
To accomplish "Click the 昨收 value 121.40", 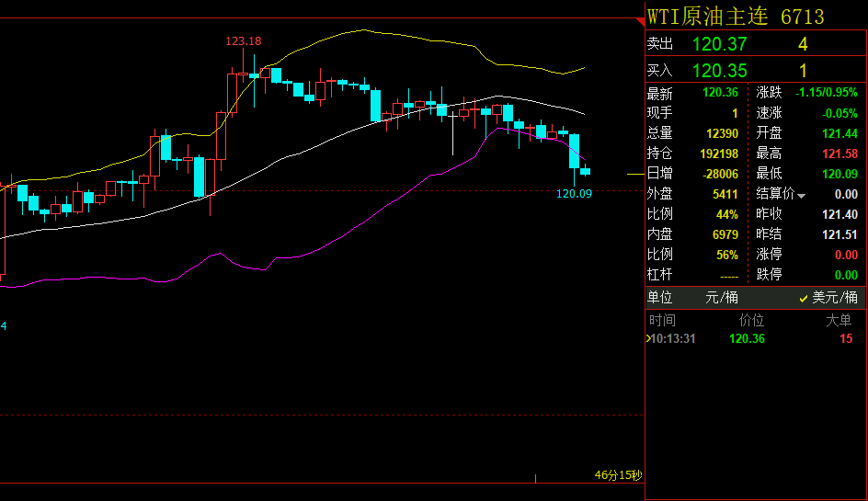I will 839,214.
